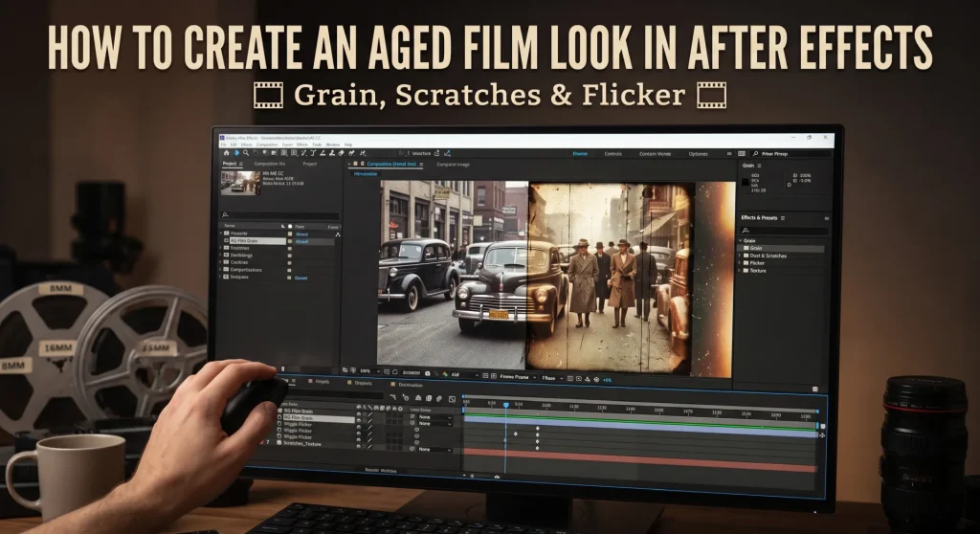Click the street scene thumbnail in Project panel
The width and height of the screenshot is (980, 534).
coord(240,183)
